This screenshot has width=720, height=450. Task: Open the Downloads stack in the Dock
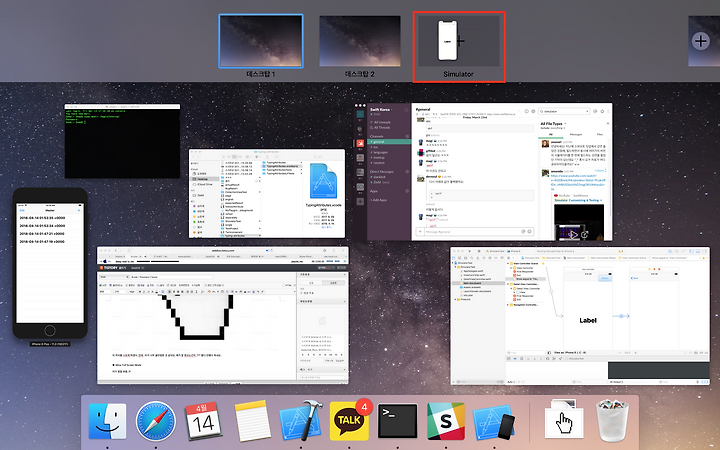pyautogui.click(x=564, y=420)
